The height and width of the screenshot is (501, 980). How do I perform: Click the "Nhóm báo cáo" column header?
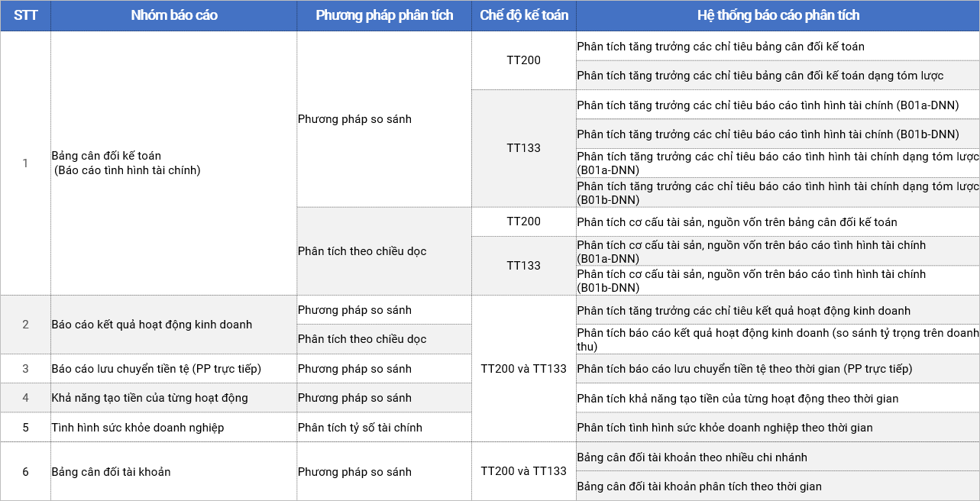click(x=174, y=15)
